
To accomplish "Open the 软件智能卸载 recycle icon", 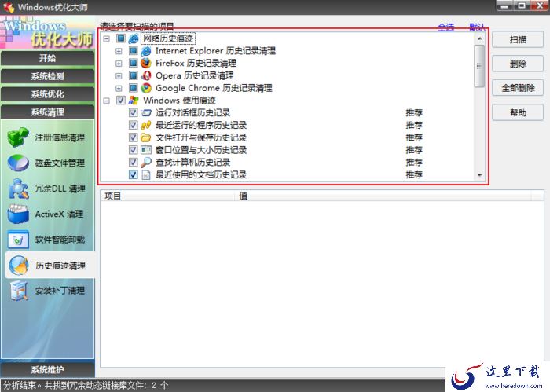I will point(18,240).
